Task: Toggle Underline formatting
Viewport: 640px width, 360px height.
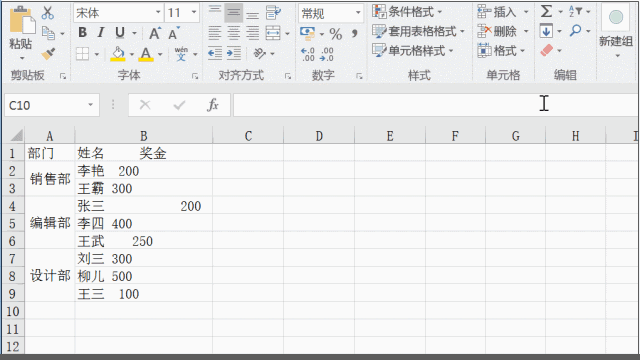Action: tap(120, 32)
